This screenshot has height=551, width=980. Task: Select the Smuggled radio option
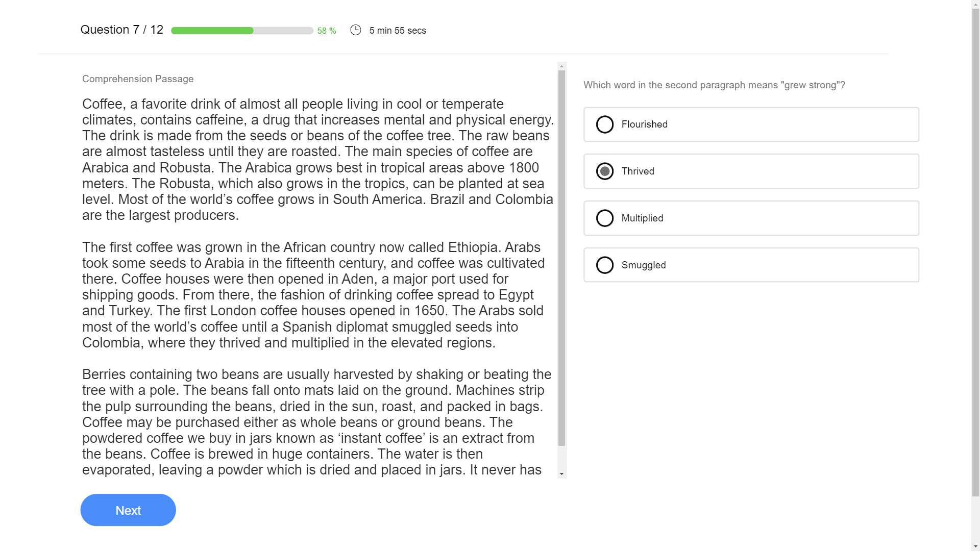(x=605, y=265)
